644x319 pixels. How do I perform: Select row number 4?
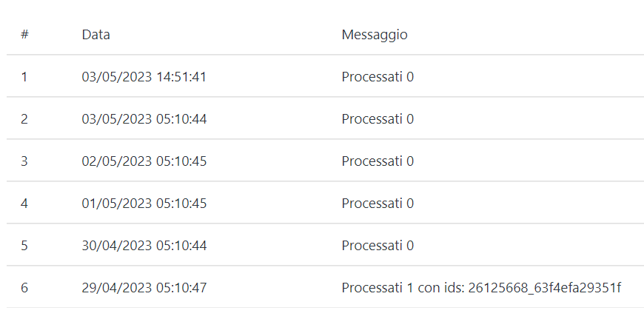coord(24,203)
